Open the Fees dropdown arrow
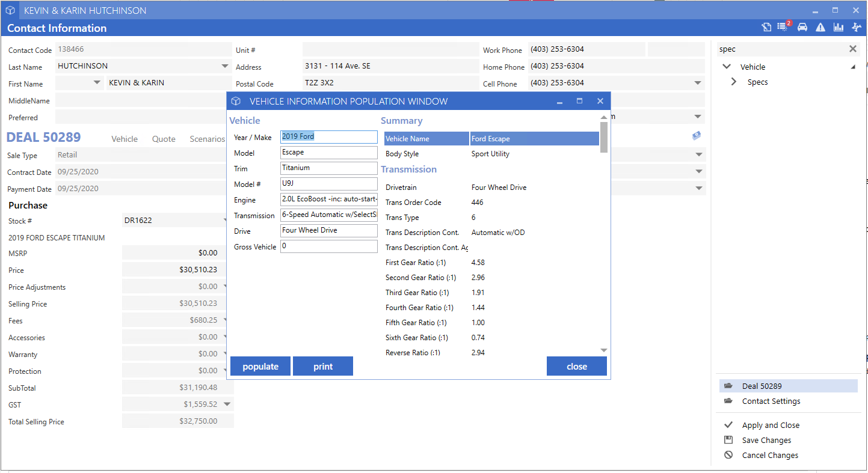The image size is (868, 473). click(x=226, y=320)
